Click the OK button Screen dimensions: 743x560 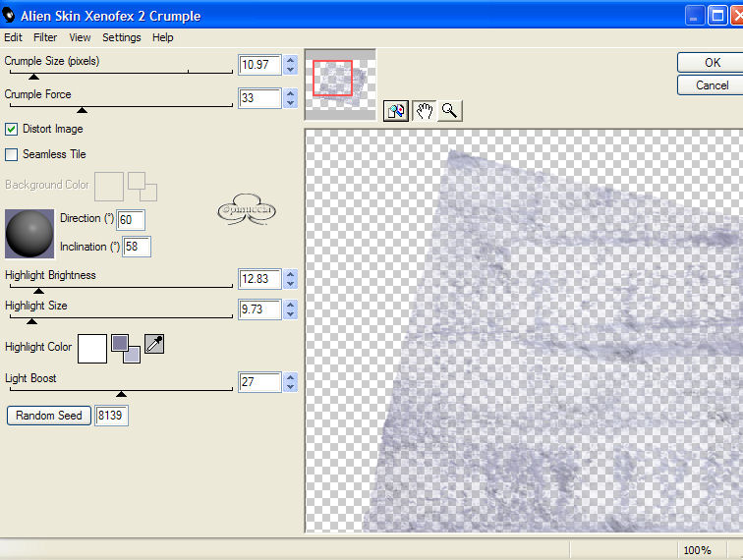point(711,63)
